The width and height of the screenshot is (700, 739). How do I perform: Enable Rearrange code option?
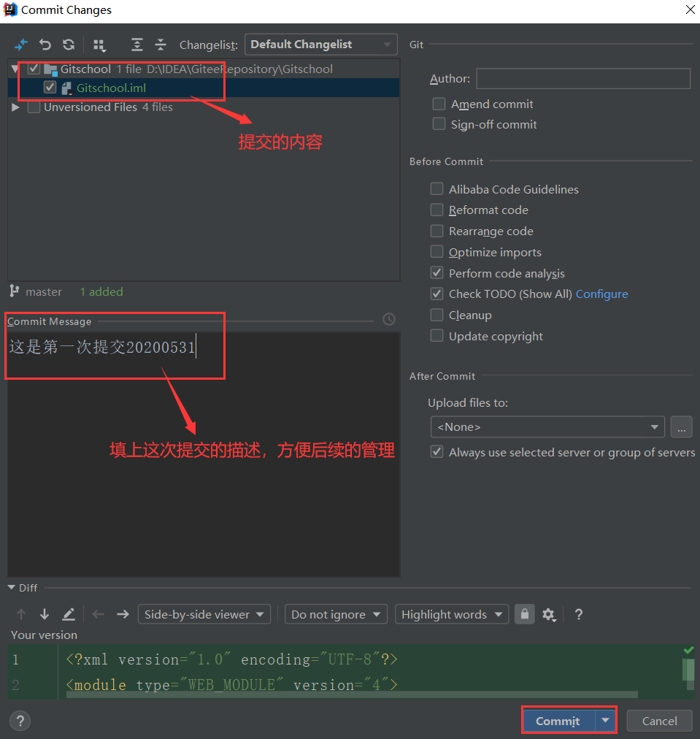pyautogui.click(x=436, y=231)
